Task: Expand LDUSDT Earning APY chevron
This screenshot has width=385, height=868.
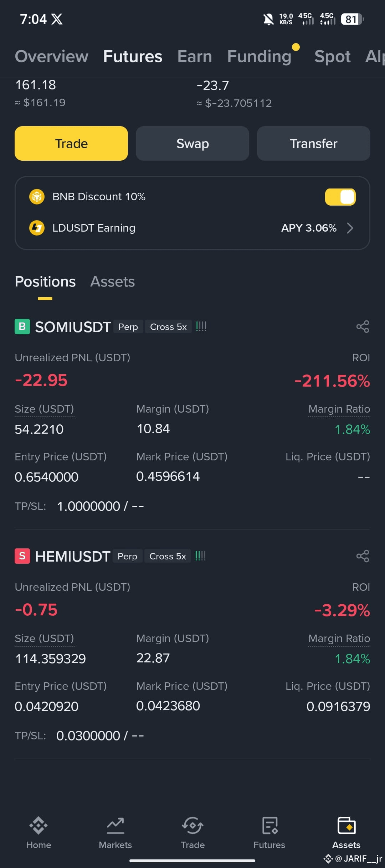Action: pyautogui.click(x=350, y=228)
